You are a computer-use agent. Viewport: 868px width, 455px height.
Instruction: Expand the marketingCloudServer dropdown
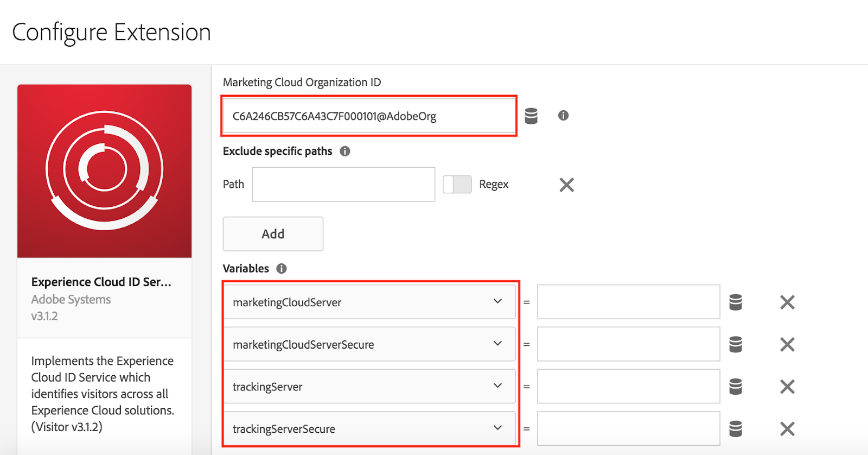pyautogui.click(x=369, y=302)
